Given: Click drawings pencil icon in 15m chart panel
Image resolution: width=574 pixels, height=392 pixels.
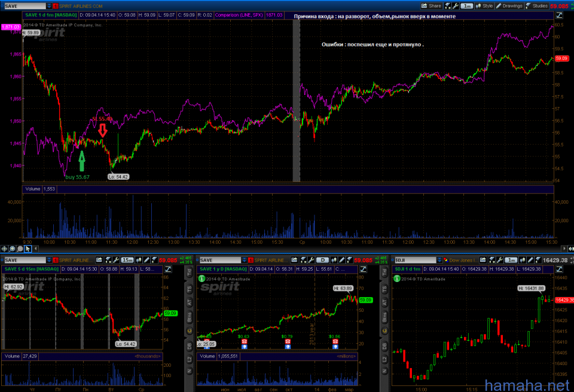Looking at the screenshot, I should (x=147, y=260).
